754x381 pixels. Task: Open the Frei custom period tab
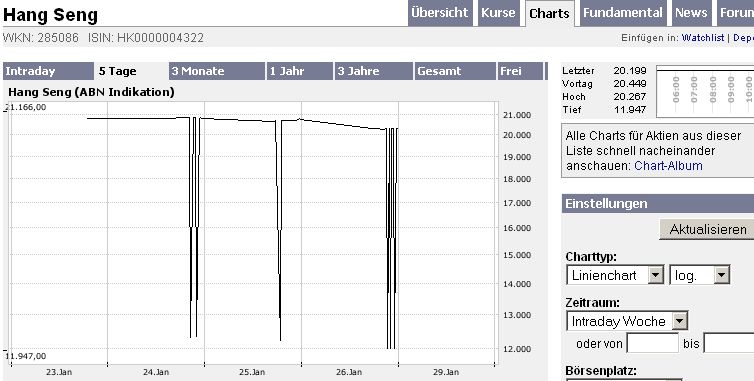click(520, 71)
